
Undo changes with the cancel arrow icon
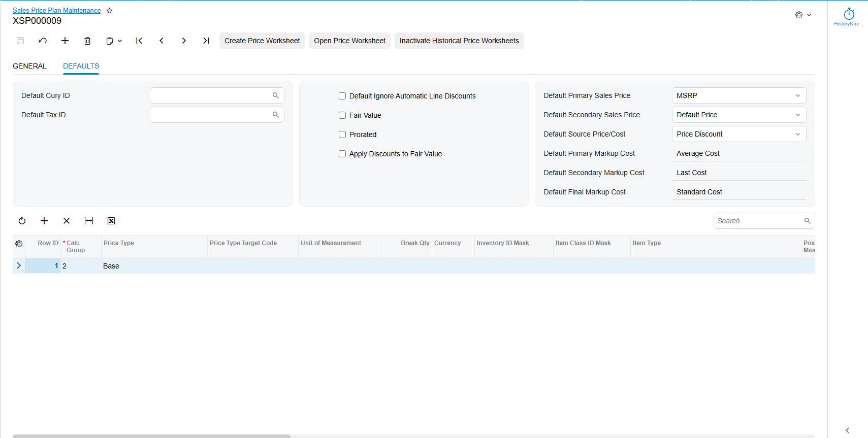pos(43,41)
